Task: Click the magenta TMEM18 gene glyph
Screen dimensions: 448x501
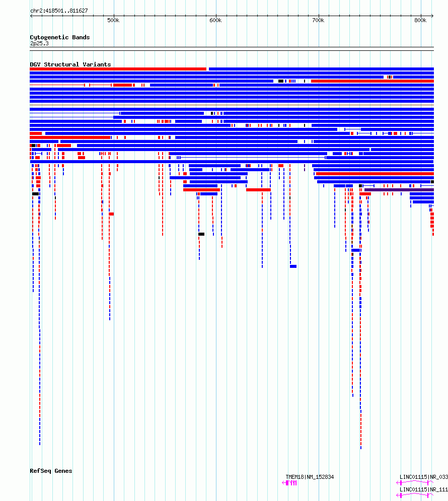Action: click(x=289, y=483)
